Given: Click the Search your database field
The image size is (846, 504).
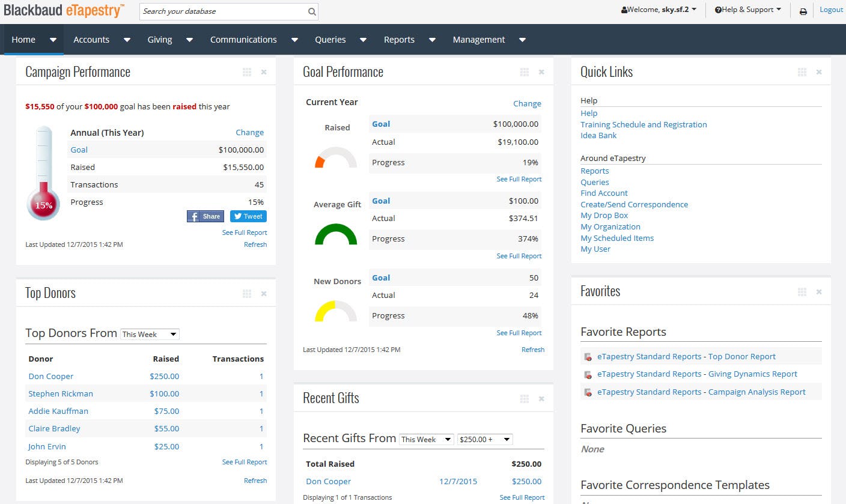Looking at the screenshot, I should coord(222,11).
